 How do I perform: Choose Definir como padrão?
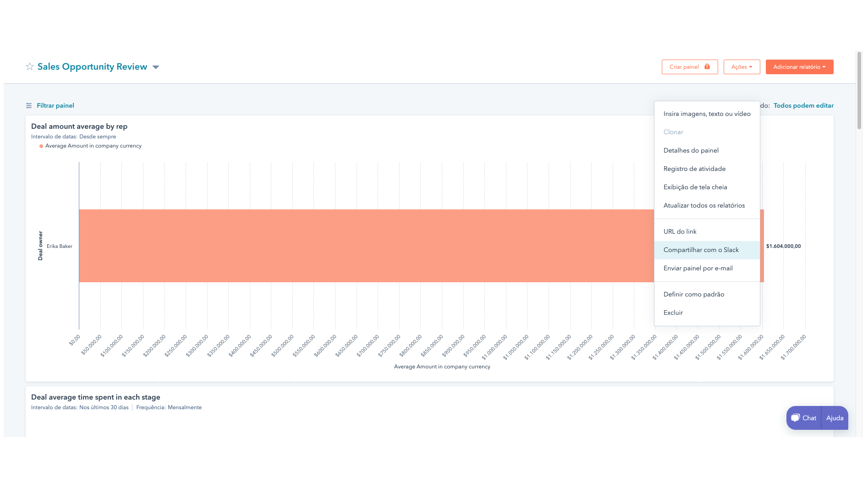click(707, 295)
